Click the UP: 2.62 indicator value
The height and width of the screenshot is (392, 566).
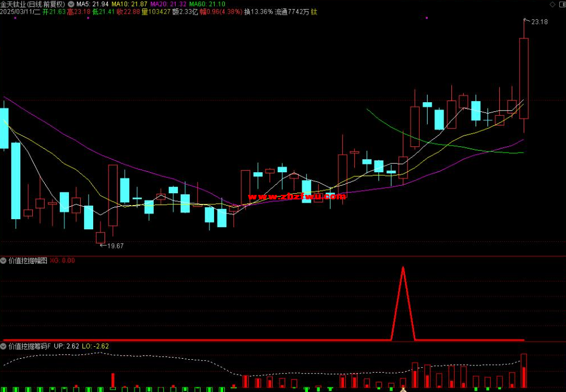(x=67, y=346)
